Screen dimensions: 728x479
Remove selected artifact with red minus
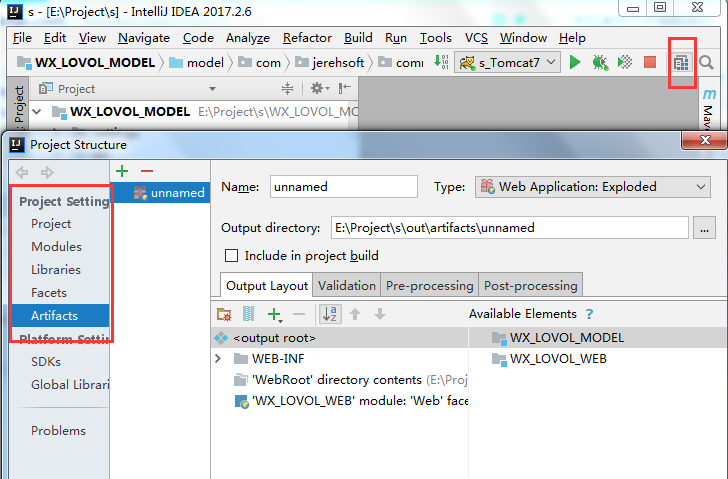click(x=147, y=171)
